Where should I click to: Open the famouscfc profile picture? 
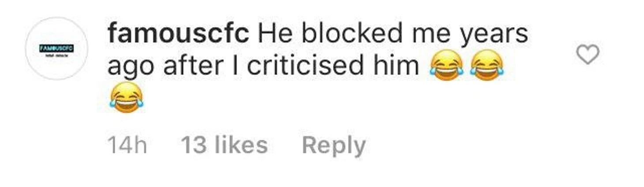(x=56, y=49)
